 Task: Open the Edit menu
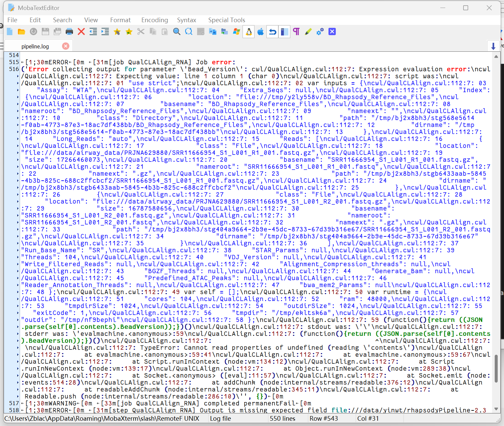coord(35,20)
